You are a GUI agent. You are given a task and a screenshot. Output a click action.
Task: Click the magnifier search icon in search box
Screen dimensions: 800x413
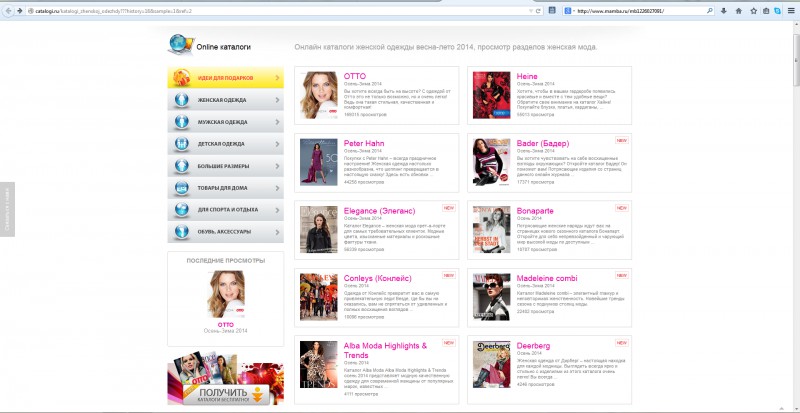pos(709,11)
